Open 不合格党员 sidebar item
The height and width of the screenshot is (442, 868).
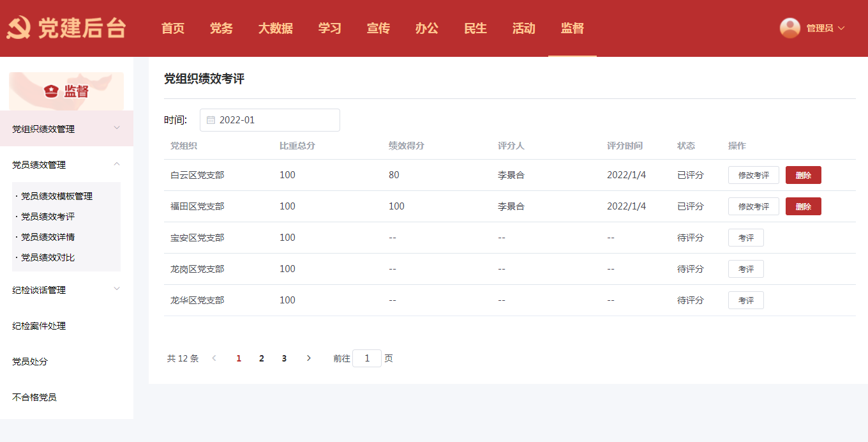point(34,397)
